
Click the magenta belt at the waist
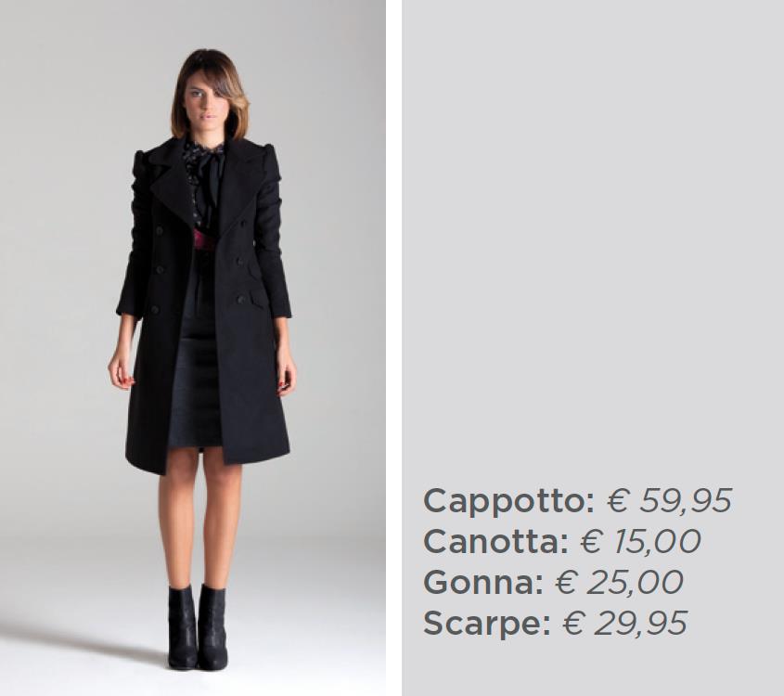(205, 241)
